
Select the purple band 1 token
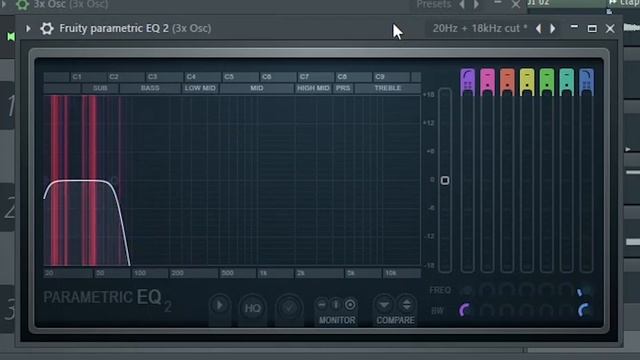(x=467, y=82)
